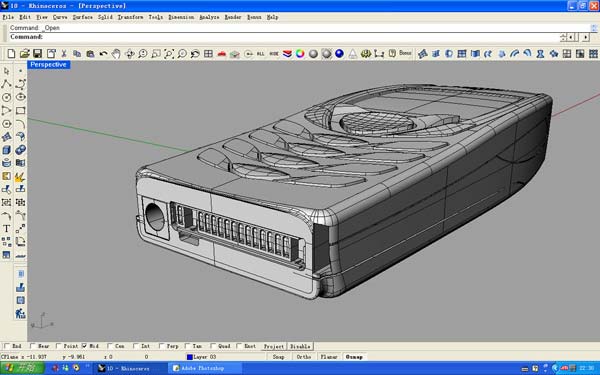The image size is (600, 375).
Task: Click the Perspective viewport title
Action: [48, 65]
